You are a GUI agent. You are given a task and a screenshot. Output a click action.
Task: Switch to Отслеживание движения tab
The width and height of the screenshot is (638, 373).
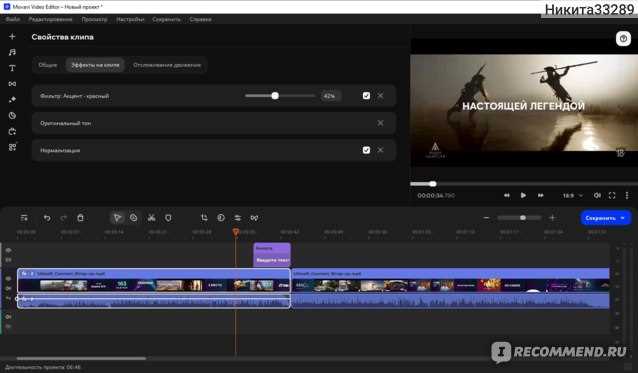pyautogui.click(x=167, y=65)
